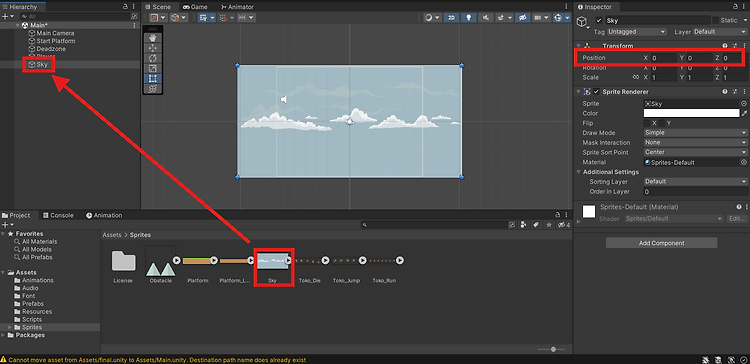Screen dimensions: 750x364
Task: Toggle scene visibility hidden-objects icon
Action: click(523, 17)
